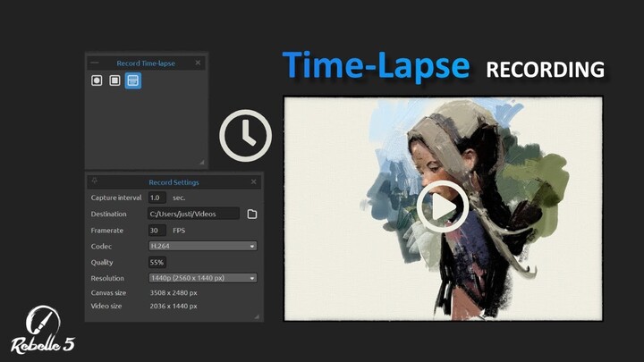Open the Resolution 1440p dropdown

click(x=202, y=278)
